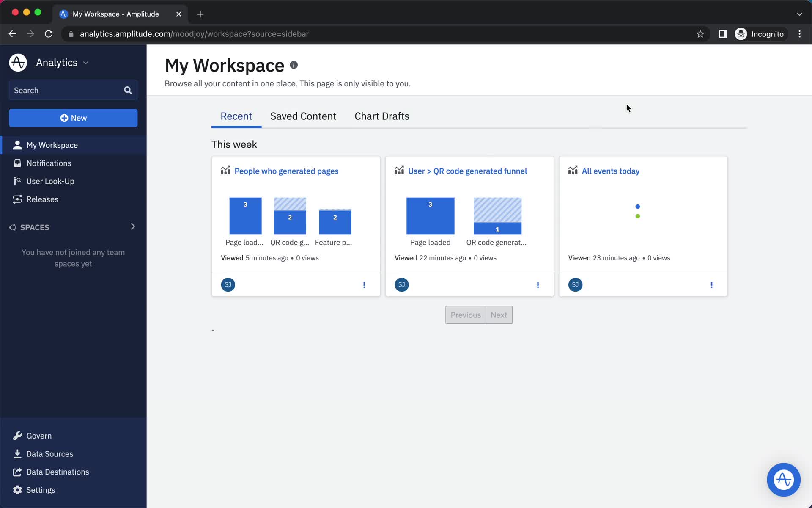Select the Saved Content tab
Screen dimensions: 812x508
pos(303,116)
